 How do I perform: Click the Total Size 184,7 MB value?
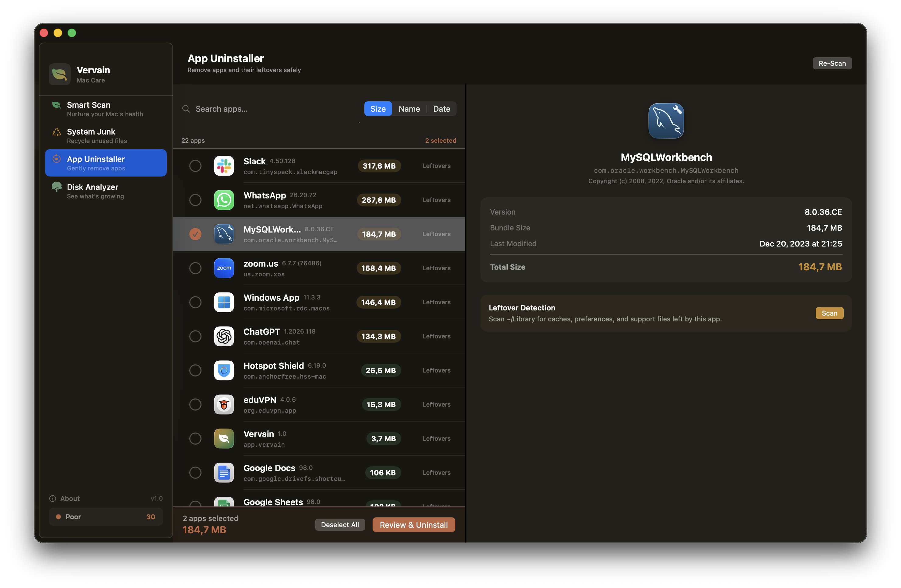pos(820,267)
